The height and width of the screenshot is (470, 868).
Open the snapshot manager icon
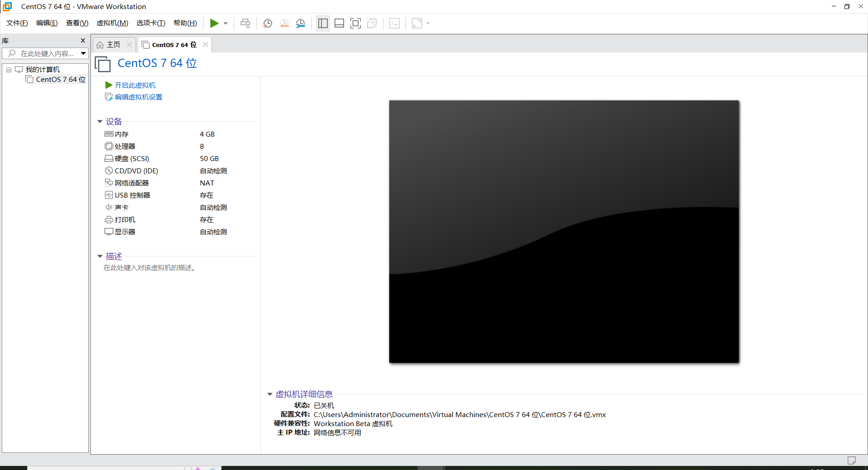point(301,24)
